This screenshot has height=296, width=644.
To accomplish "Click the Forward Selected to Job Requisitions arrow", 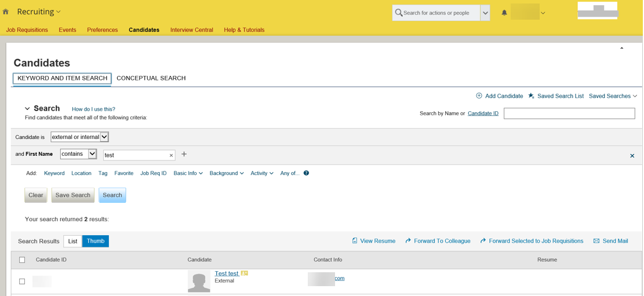I will click(483, 240).
